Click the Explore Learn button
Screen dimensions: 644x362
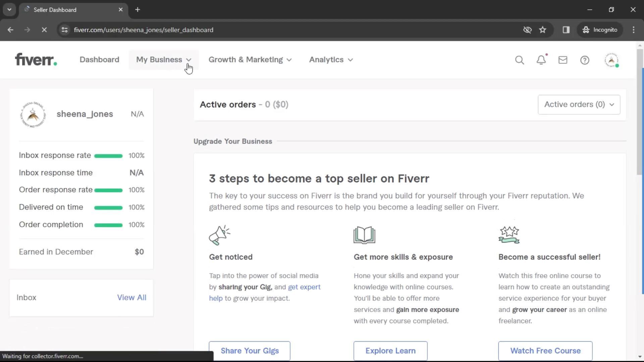tap(390, 351)
